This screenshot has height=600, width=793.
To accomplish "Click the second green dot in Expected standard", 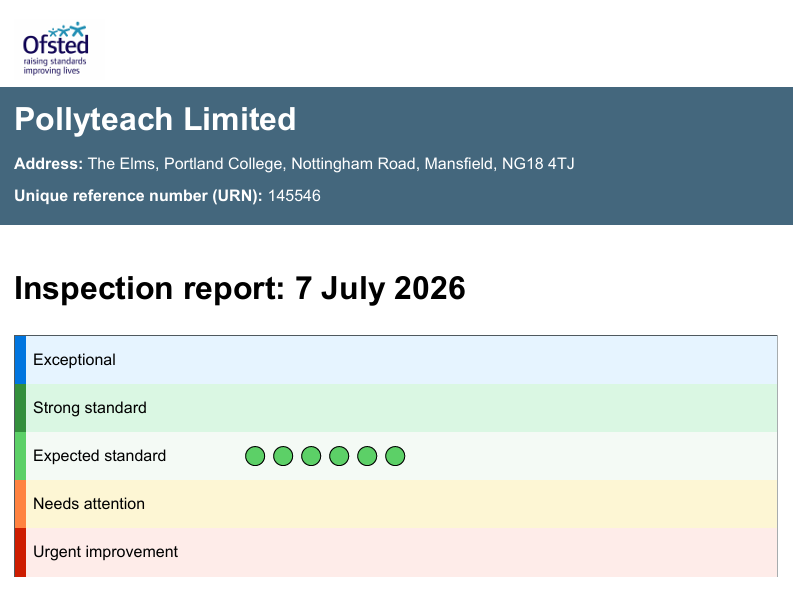I will [283, 456].
